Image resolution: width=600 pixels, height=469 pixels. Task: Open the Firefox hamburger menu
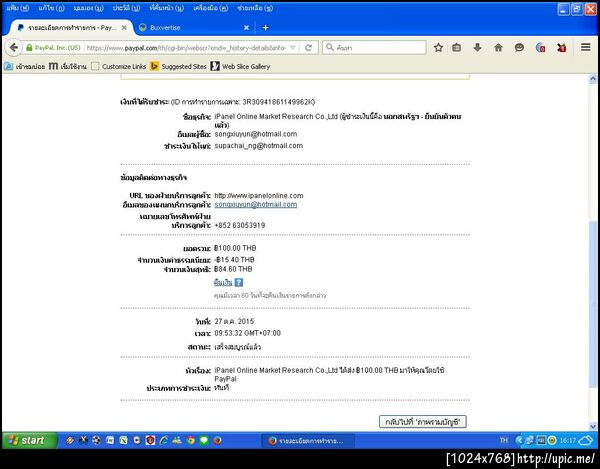click(586, 47)
